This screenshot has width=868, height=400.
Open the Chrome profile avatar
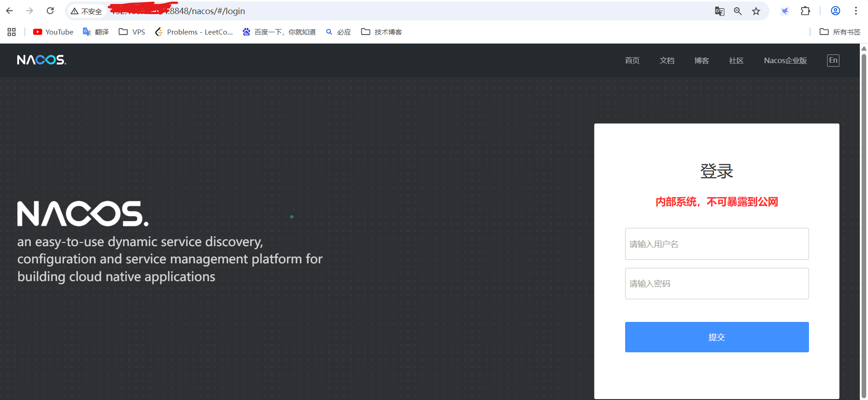click(835, 11)
